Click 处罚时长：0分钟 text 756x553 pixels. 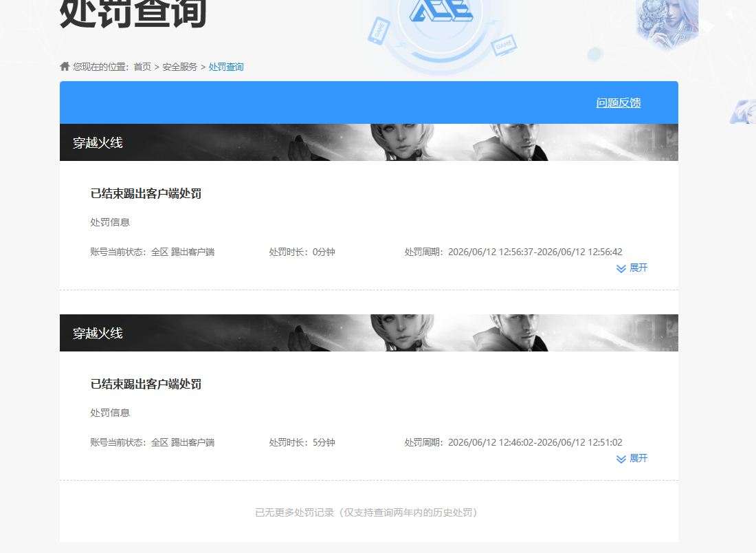tap(302, 252)
